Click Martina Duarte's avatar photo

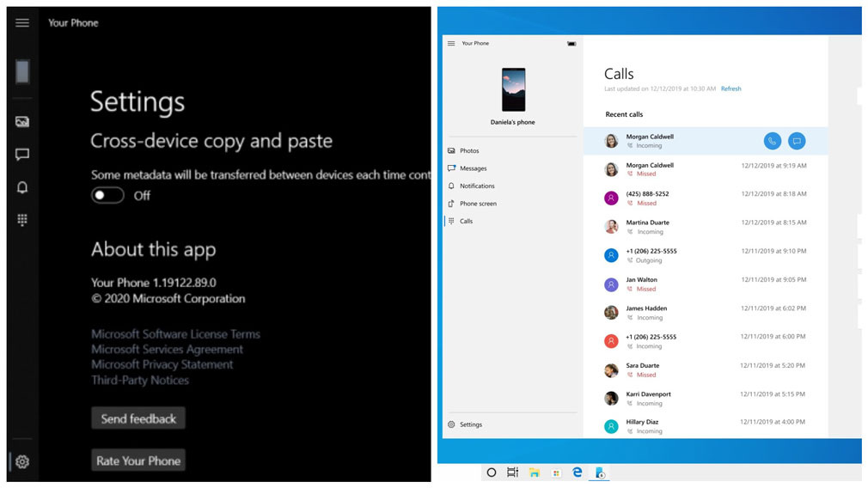click(611, 226)
